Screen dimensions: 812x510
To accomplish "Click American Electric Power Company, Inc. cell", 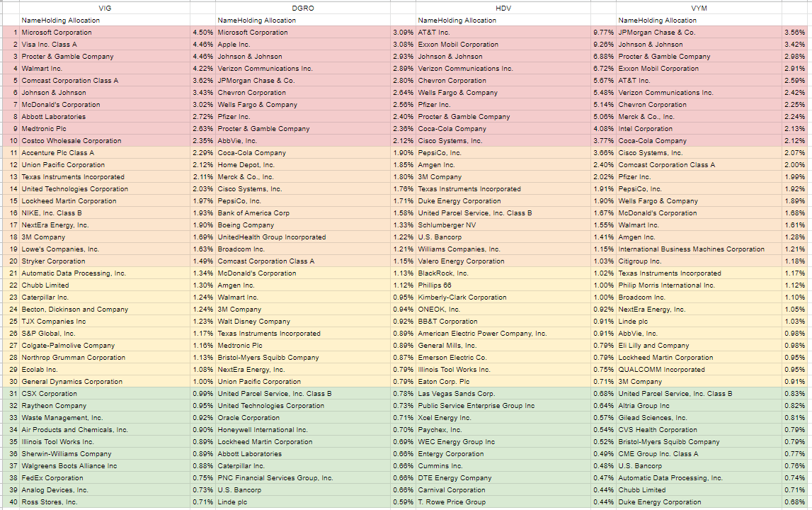I will click(x=503, y=333).
